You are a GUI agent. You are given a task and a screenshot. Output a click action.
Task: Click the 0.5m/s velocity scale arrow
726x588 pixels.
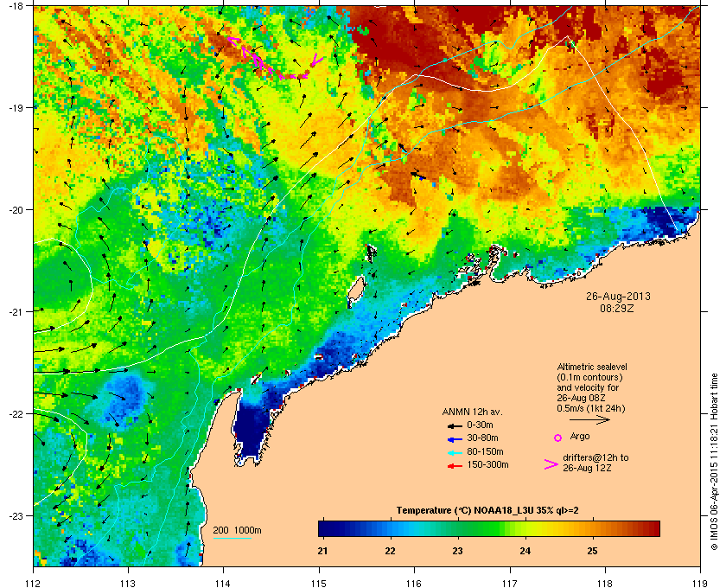(x=589, y=420)
